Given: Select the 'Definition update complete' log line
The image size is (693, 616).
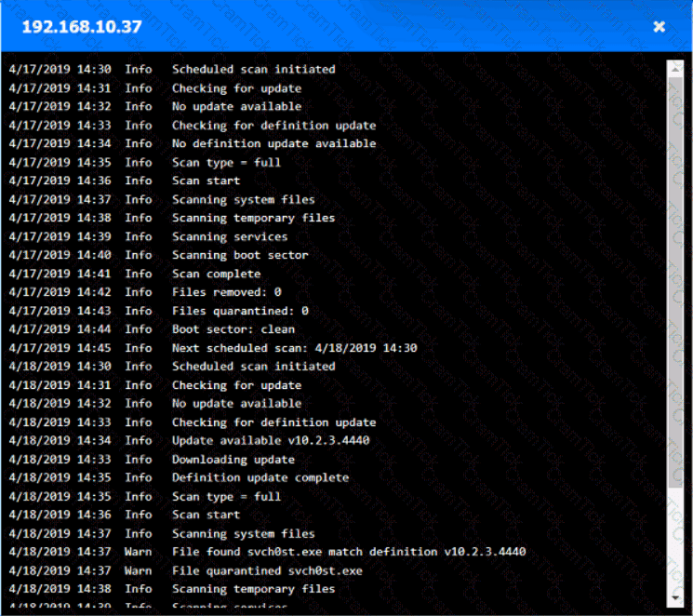Looking at the screenshot, I should (260, 477).
